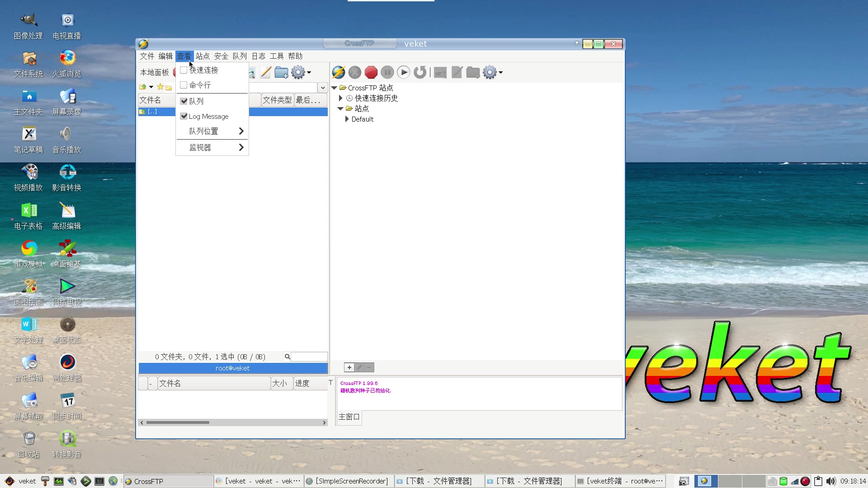Click the queue panel horizontal scrollbar thumb
Viewport: 868px width, 488px height.
178,422
